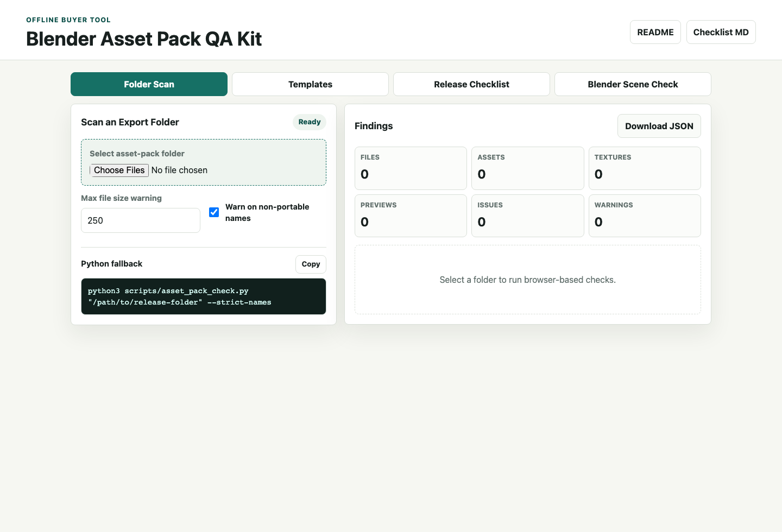The width and height of the screenshot is (782, 532).
Task: Click the PREVIEWS count card
Action: coord(411,216)
